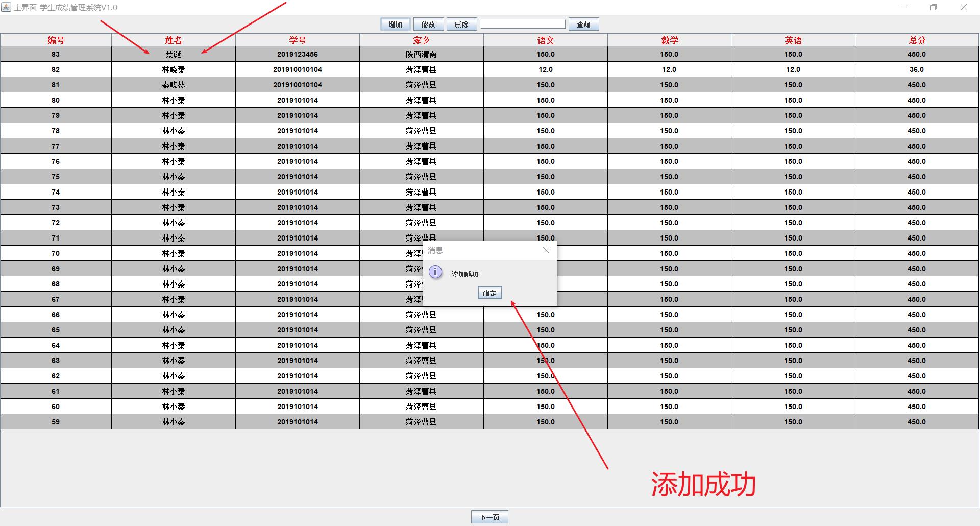The width and height of the screenshot is (980, 526).
Task: Click the 增加 (add) button
Action: pos(395,25)
